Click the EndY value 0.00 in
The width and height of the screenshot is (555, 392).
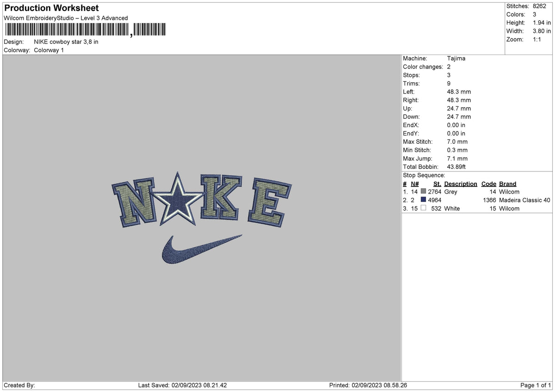coord(456,134)
